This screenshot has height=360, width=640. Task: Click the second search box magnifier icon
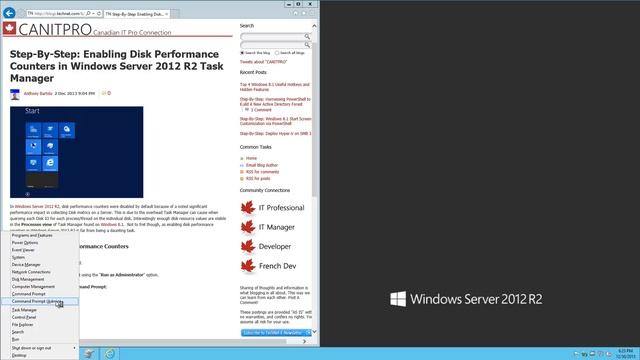tap(307, 45)
